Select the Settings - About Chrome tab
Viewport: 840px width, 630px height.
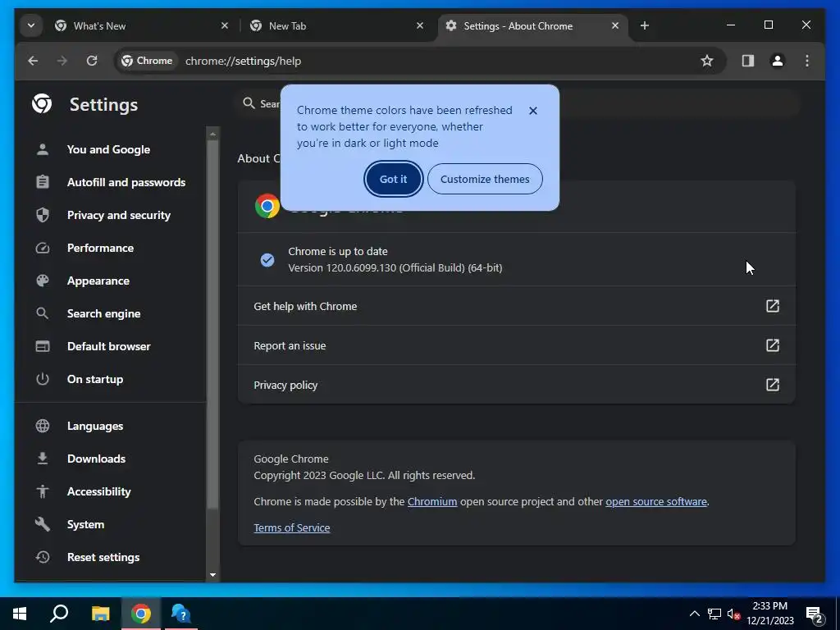[x=533, y=25]
